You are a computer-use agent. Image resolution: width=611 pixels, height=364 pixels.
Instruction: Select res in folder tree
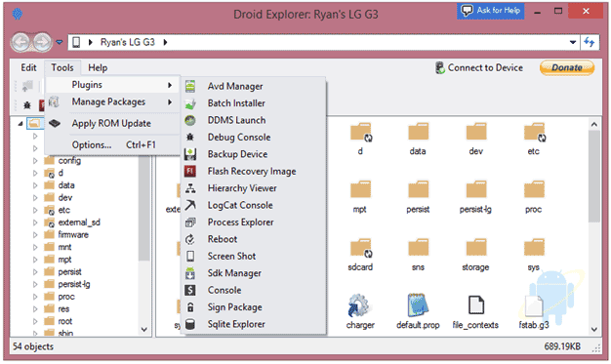[x=63, y=309]
